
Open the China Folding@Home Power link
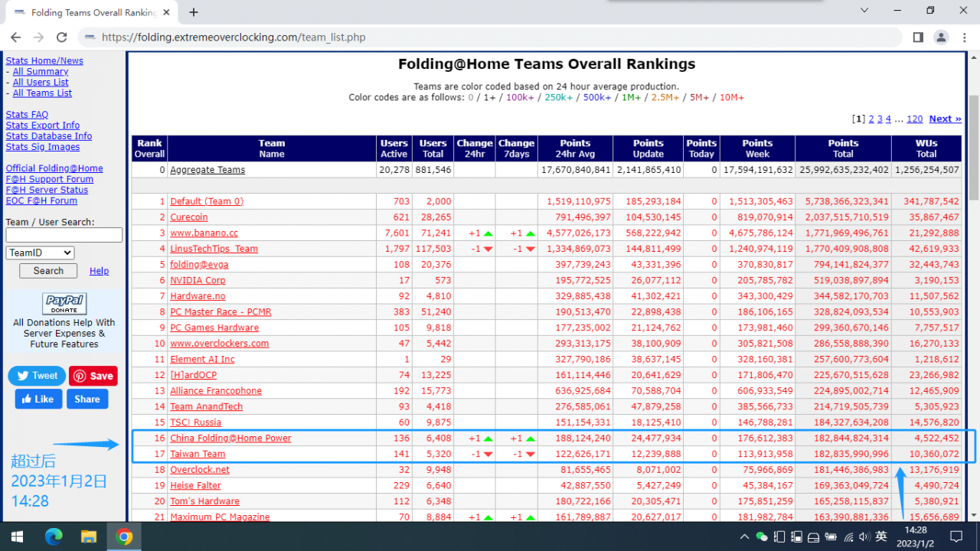click(230, 439)
